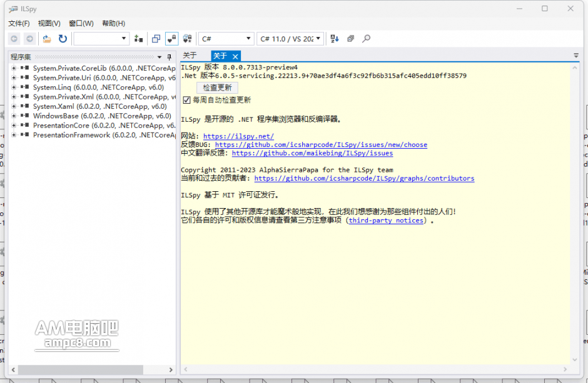Open search with the magnifier icon

(367, 39)
